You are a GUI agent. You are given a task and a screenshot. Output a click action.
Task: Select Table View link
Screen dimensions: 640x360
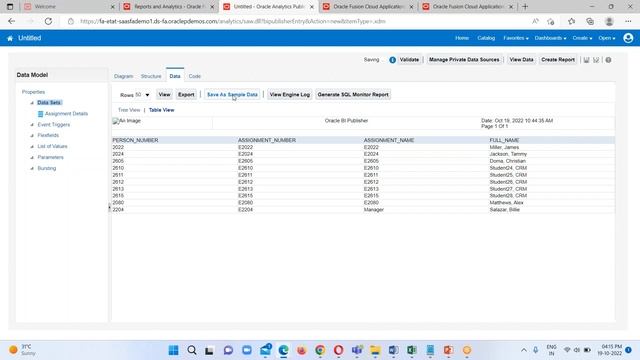click(x=162, y=110)
